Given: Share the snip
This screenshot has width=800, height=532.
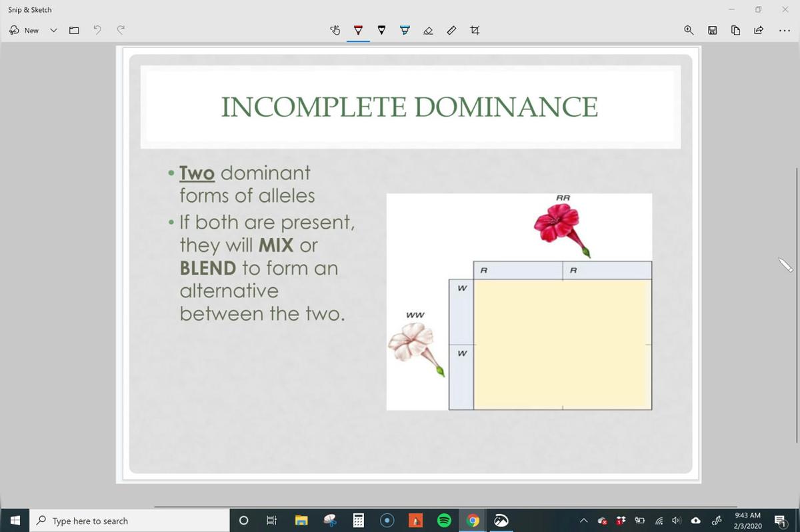Looking at the screenshot, I should (759, 31).
